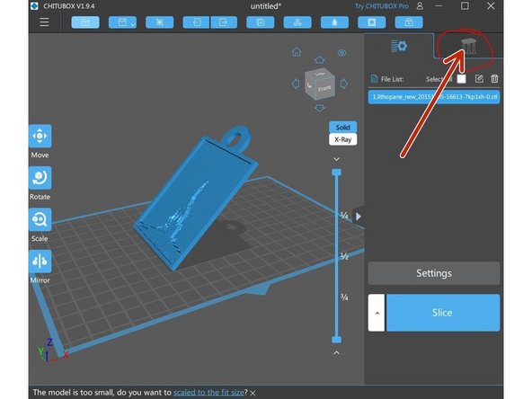Viewport: 532px width, 399px height.
Task: Click the Dig Hole toolbar icon
Action: [372, 22]
